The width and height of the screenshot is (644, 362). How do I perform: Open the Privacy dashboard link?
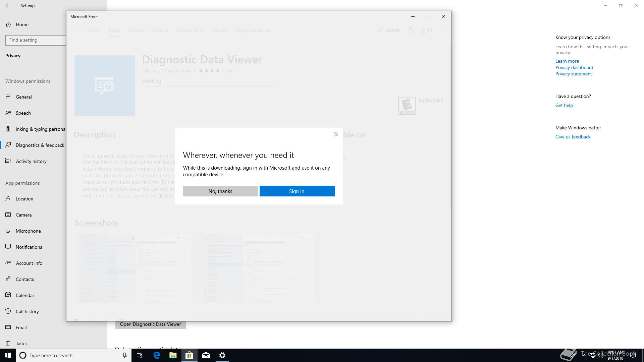574,67
